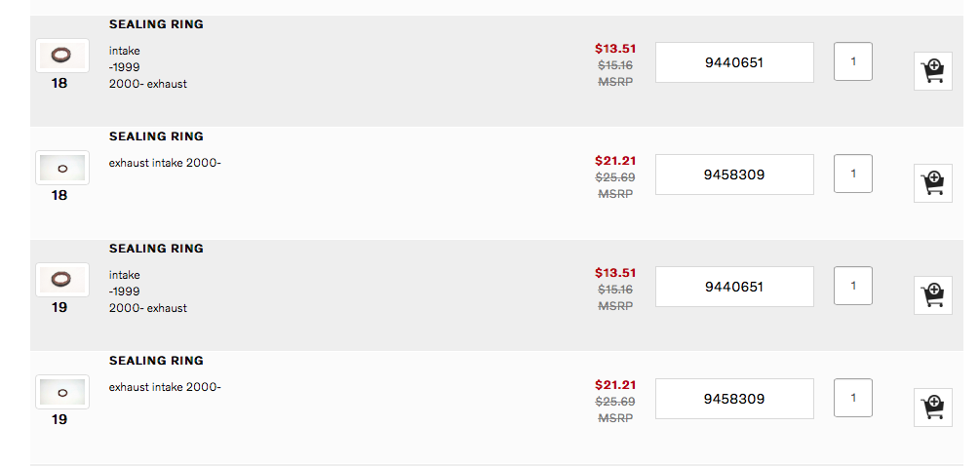Add item 19 part 9440651 to cart

(x=933, y=295)
